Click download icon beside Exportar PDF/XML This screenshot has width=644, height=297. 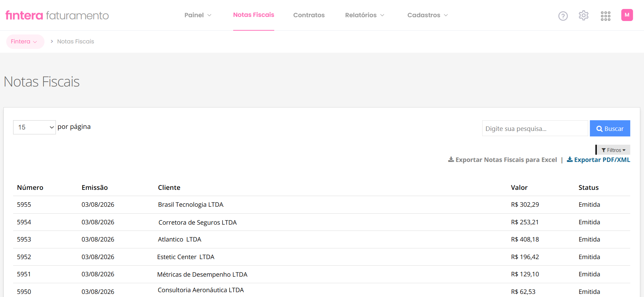point(570,160)
